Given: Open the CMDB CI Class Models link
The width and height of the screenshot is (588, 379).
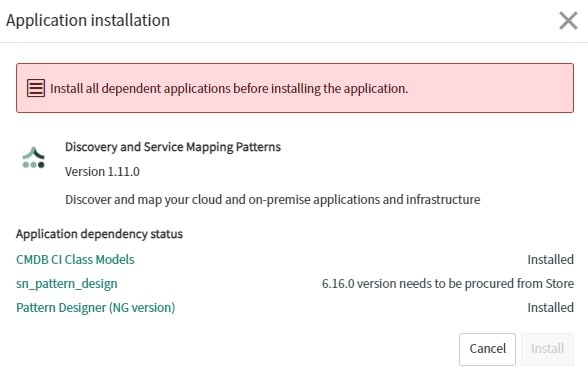Looking at the screenshot, I should click(x=75, y=259).
